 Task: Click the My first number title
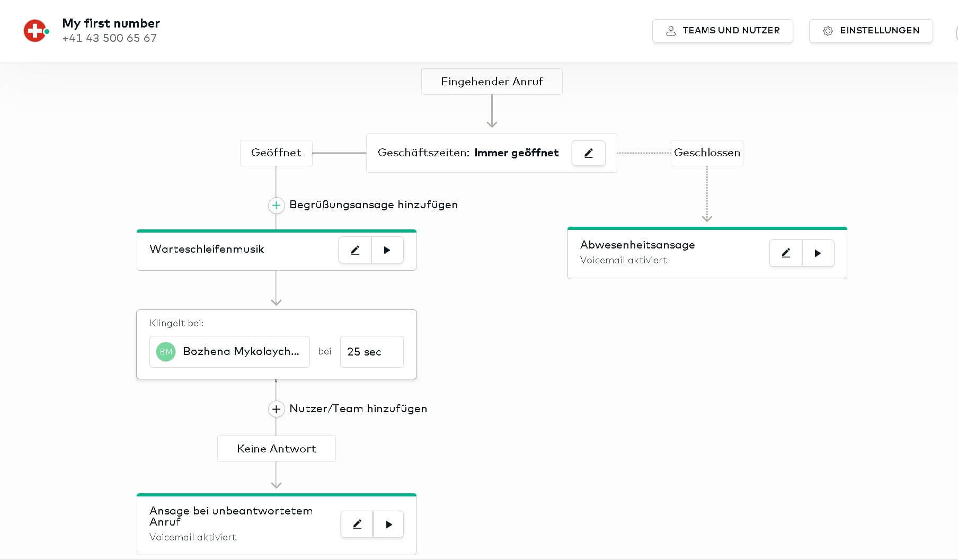click(x=111, y=23)
